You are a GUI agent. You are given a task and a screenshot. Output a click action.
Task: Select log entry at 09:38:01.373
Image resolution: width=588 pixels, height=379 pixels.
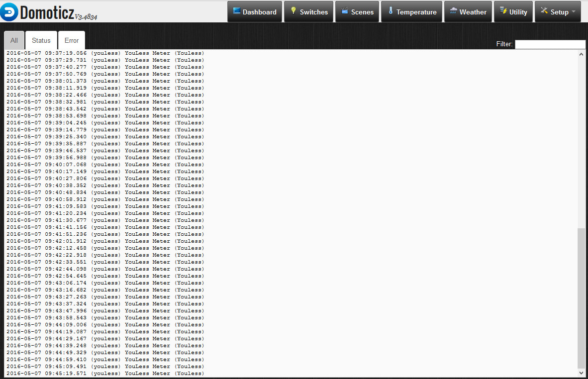click(x=105, y=81)
